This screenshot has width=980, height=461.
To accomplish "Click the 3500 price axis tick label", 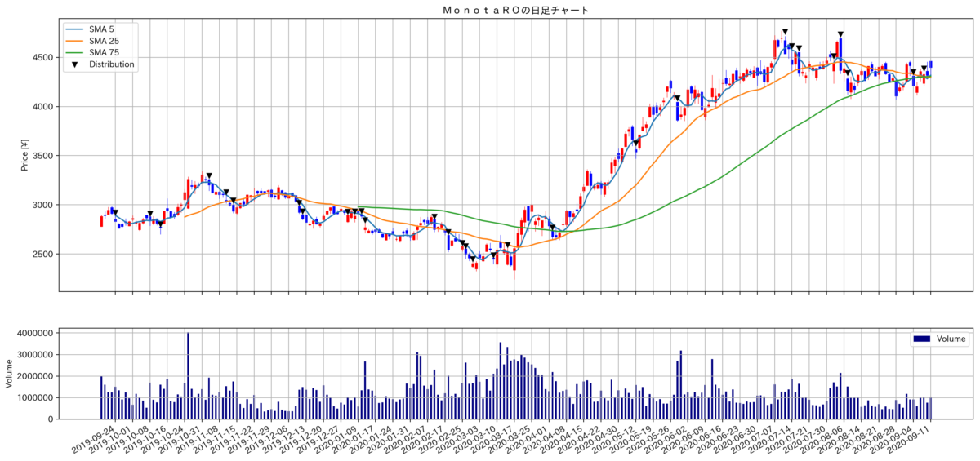I will 43,156.
